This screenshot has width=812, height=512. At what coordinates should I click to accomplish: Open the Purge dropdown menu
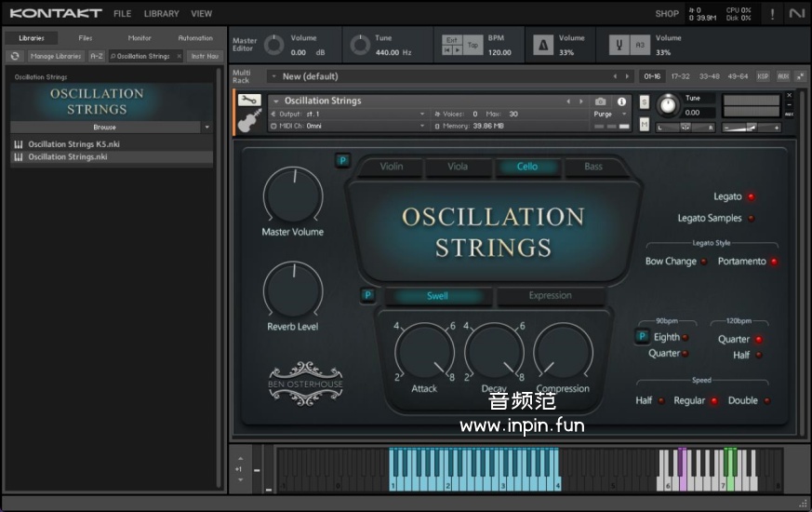coord(607,114)
